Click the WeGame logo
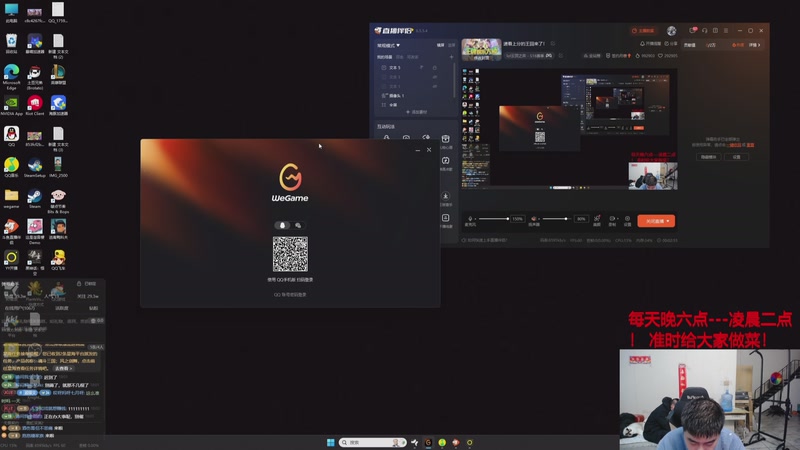 tap(290, 183)
